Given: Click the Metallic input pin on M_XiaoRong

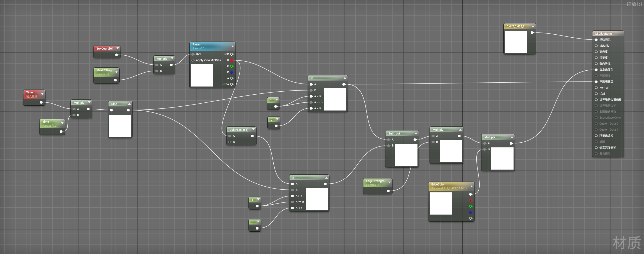Looking at the screenshot, I should pyautogui.click(x=596, y=45).
